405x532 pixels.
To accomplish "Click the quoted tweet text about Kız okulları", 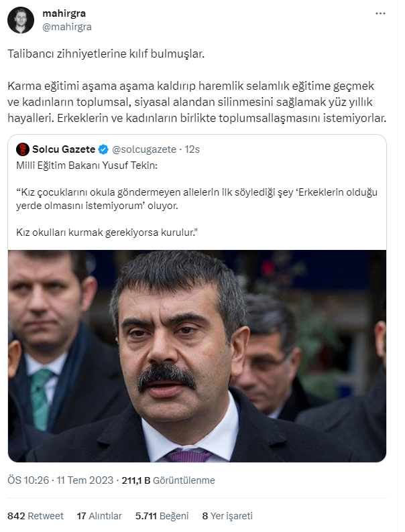I will pos(107,232).
